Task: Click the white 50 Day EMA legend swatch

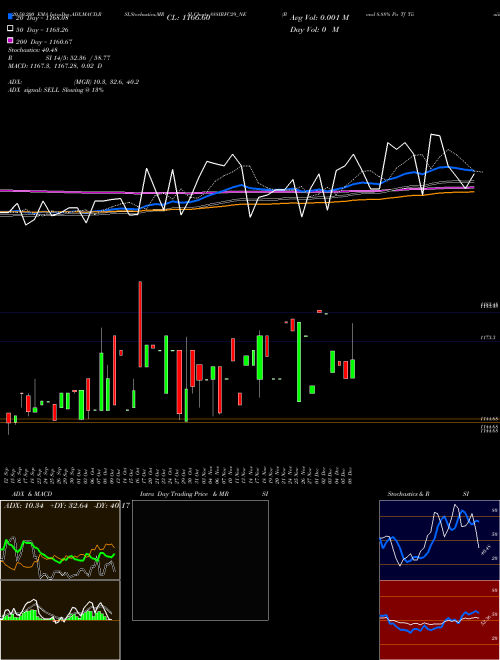Action: pyautogui.click(x=11, y=29)
